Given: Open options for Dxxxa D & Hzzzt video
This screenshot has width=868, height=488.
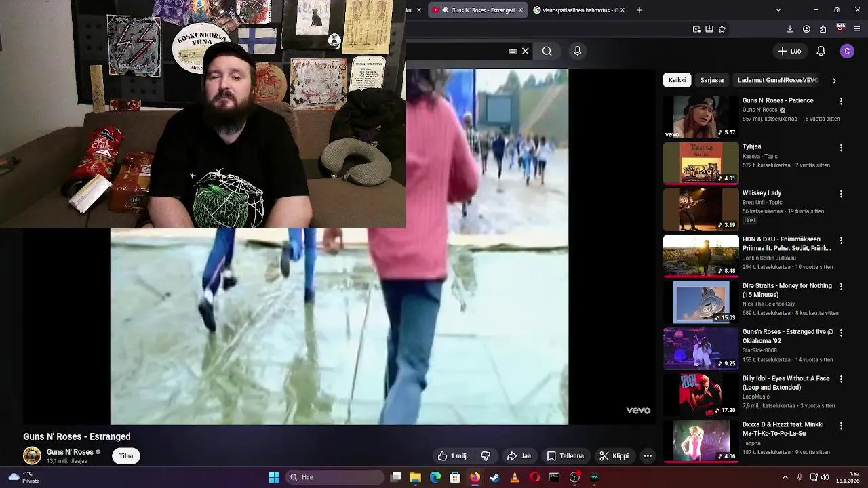Looking at the screenshot, I should point(841,426).
